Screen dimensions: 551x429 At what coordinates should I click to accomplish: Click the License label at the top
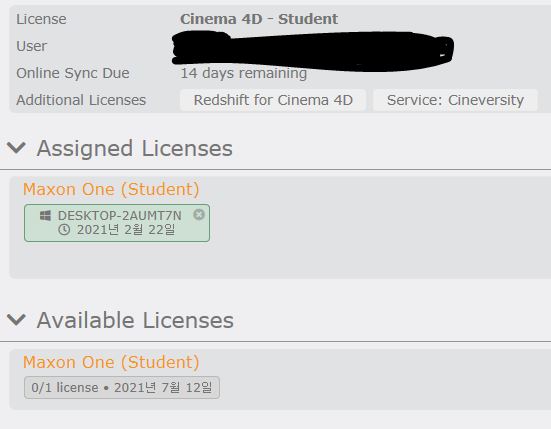tap(41, 19)
